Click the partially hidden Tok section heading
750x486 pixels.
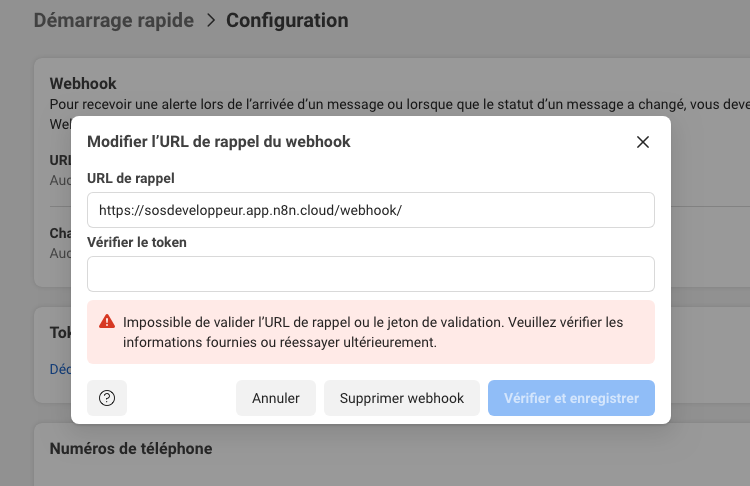60,333
